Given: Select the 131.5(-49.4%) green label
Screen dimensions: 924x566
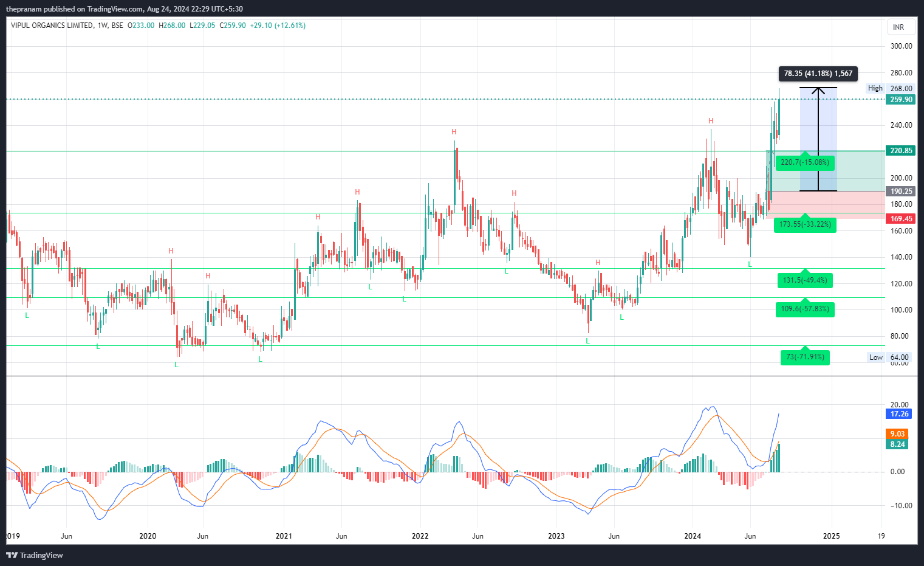Looking at the screenshot, I should (x=805, y=281).
